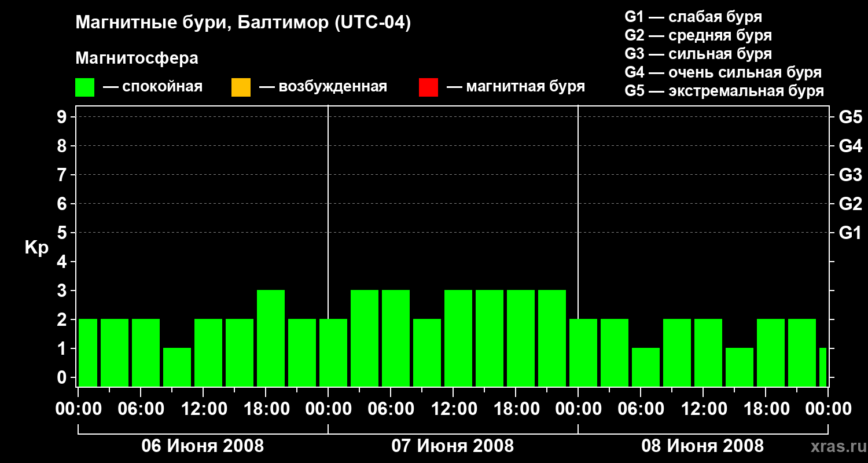
Task: Select the line «G3 — сильная буря»
Action: tap(698, 54)
